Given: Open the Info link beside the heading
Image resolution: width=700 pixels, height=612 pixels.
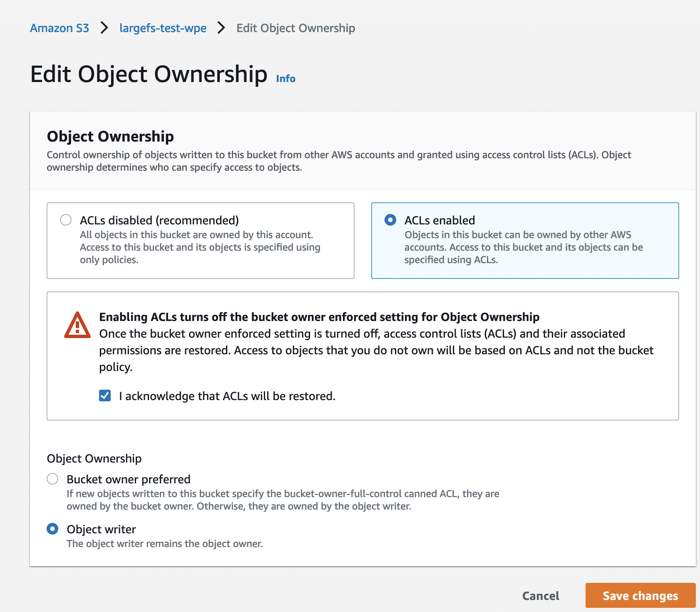Looking at the screenshot, I should (x=285, y=79).
